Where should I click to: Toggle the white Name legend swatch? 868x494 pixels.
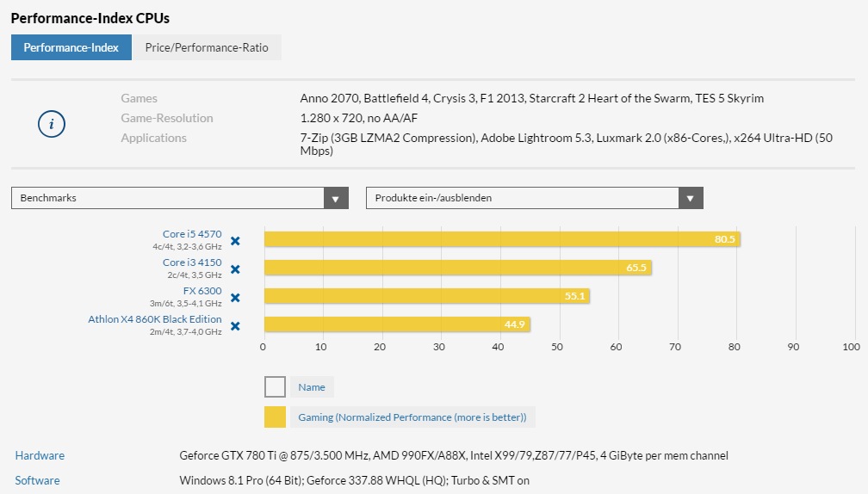pos(276,387)
